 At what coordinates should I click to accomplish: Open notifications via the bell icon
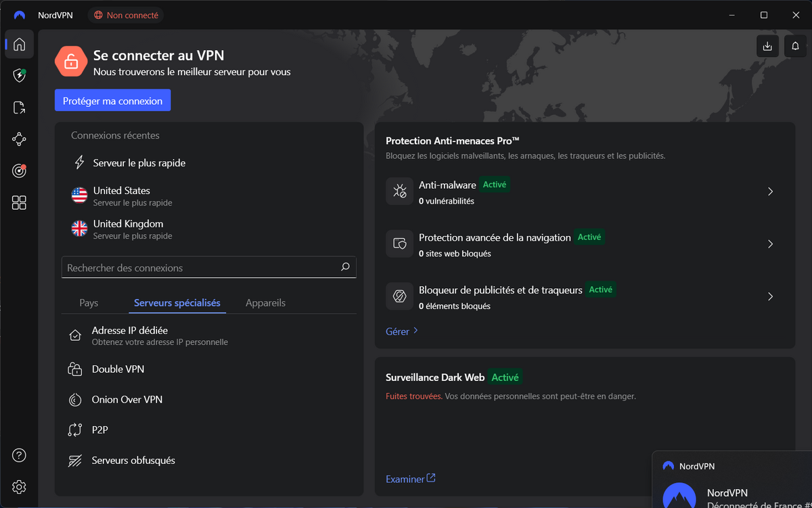[795, 46]
